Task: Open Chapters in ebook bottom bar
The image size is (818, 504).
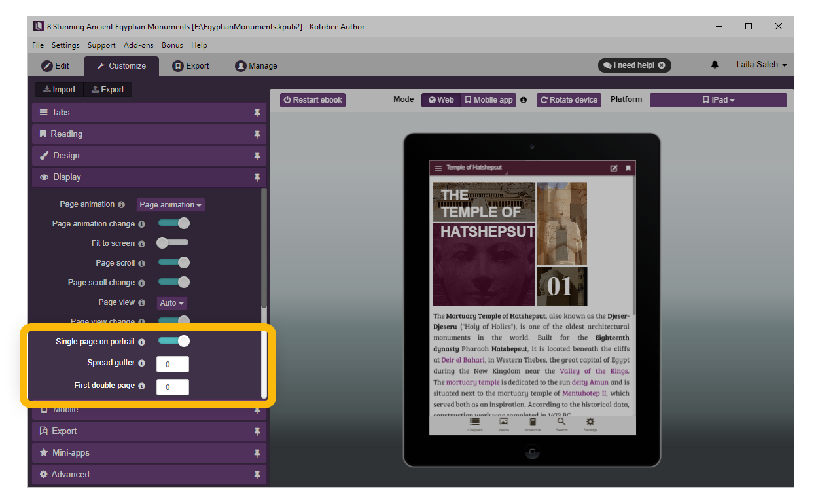Action: click(x=475, y=425)
